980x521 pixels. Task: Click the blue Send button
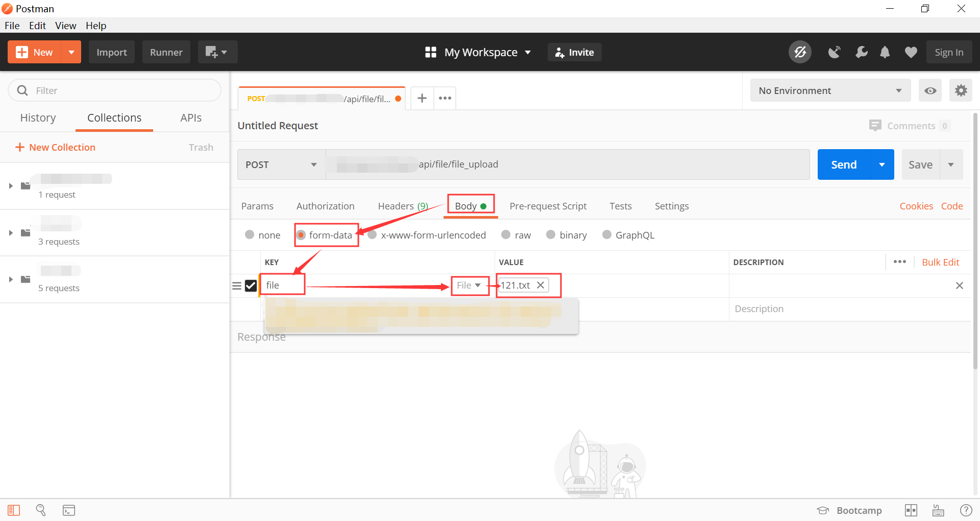[844, 164]
